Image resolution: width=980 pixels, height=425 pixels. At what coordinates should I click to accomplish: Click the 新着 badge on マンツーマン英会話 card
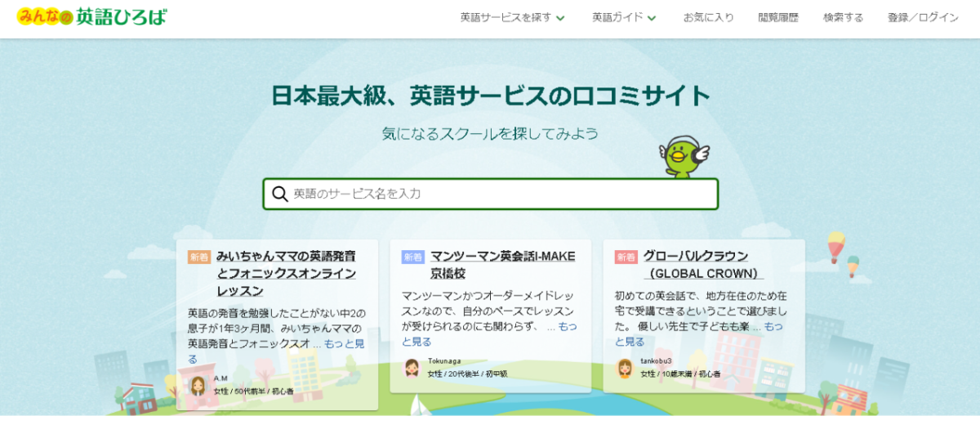point(413,257)
